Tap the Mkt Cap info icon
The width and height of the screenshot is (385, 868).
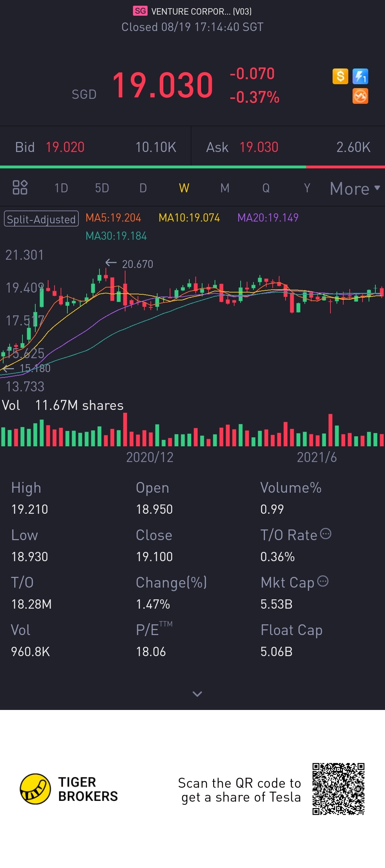click(x=323, y=581)
